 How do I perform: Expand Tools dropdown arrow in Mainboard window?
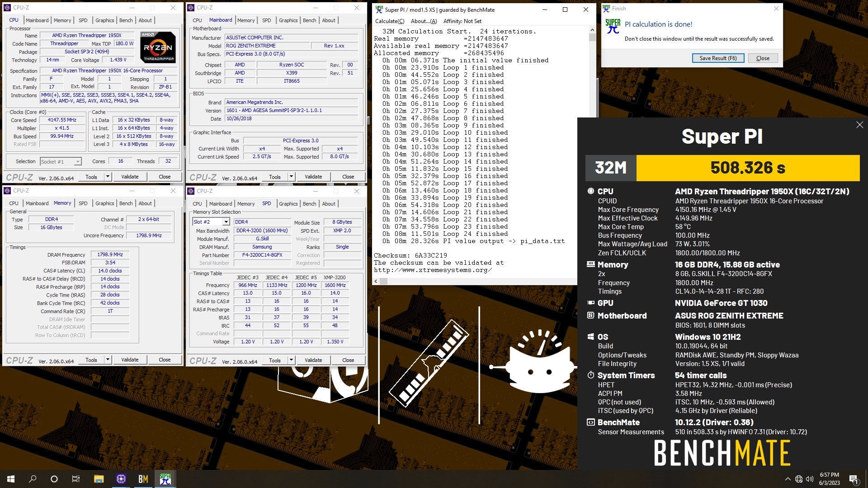click(x=291, y=177)
